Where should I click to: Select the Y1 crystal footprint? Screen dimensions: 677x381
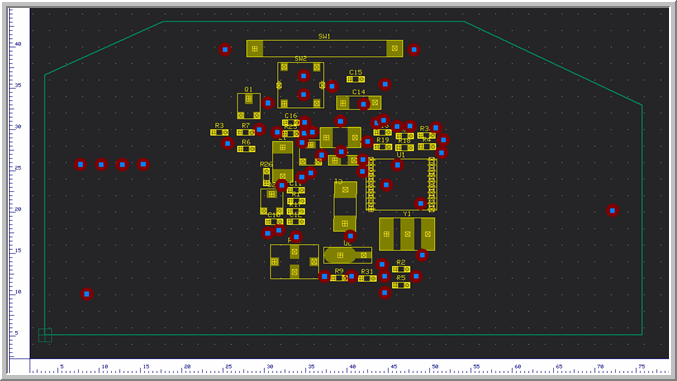(407, 234)
